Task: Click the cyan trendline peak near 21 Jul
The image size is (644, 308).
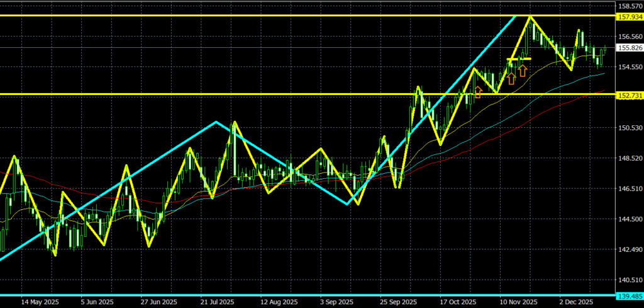Action: (216, 122)
